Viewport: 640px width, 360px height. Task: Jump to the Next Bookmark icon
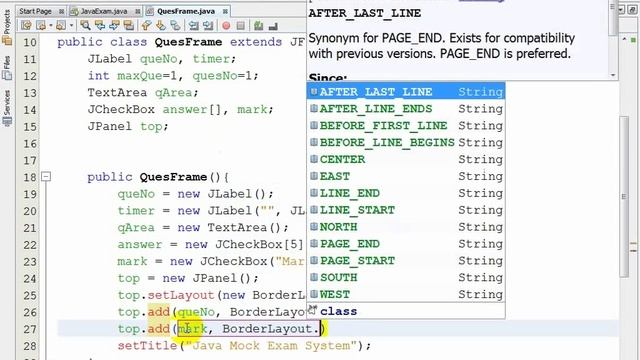pyautogui.click(x=161, y=26)
